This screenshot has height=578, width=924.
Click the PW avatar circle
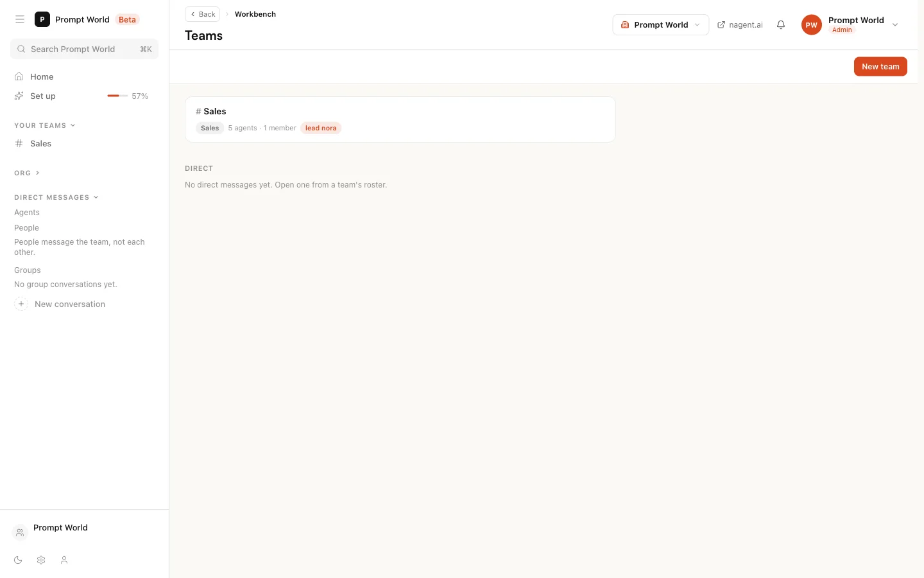tap(812, 25)
